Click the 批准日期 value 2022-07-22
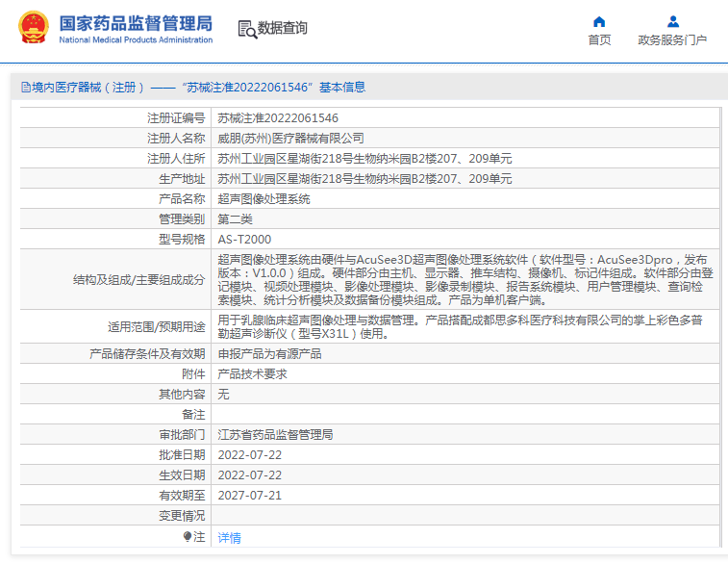 point(250,455)
